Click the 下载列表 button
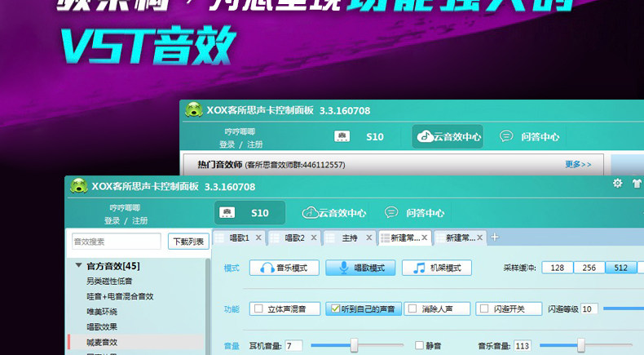Viewport: 644px width, 355px height. click(x=188, y=242)
